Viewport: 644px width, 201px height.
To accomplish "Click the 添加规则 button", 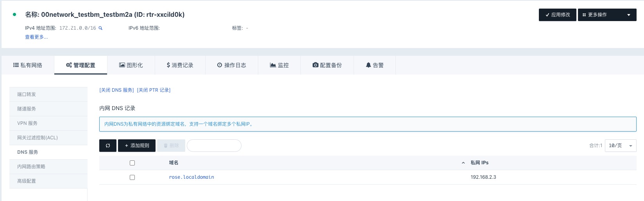I will (137, 146).
